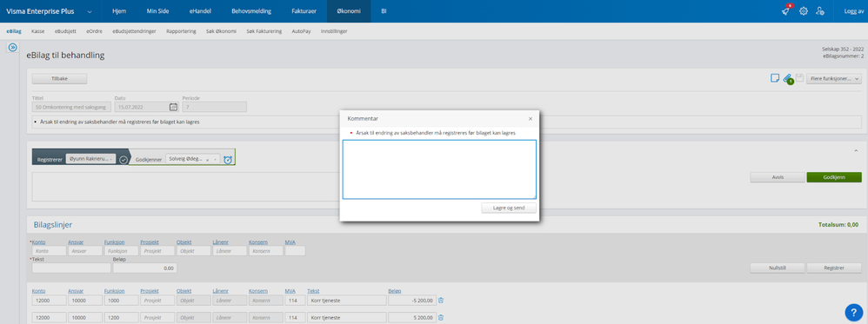Open AutoPay in the submenu

[x=302, y=31]
